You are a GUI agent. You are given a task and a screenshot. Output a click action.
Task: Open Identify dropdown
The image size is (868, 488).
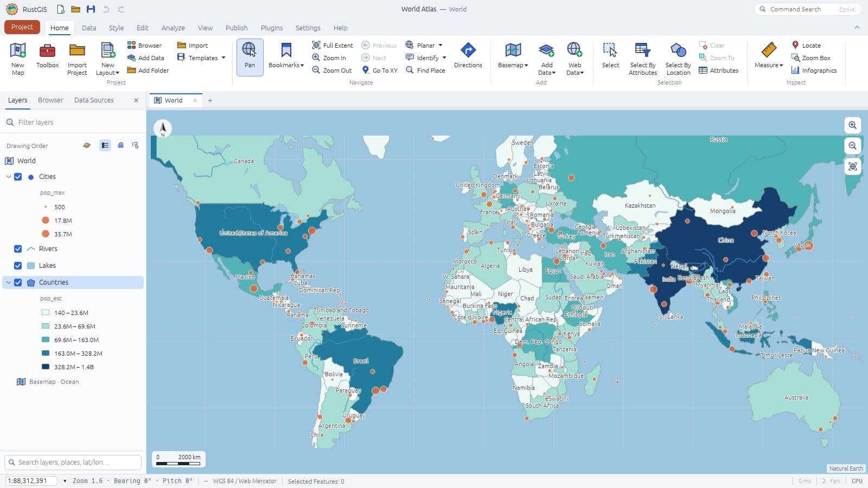(426, 58)
